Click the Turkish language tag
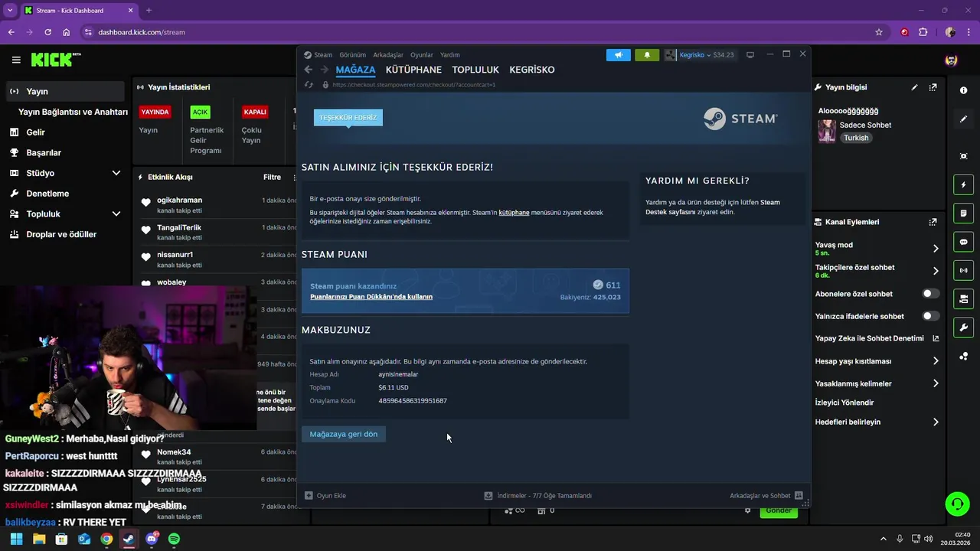Screen dimensions: 980x551 click(856, 138)
